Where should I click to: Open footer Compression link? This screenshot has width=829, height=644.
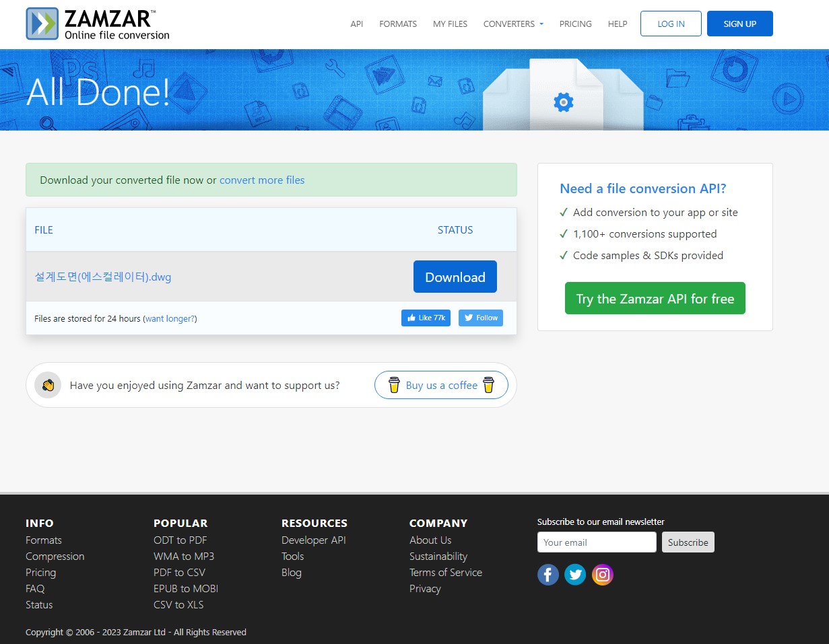point(55,556)
